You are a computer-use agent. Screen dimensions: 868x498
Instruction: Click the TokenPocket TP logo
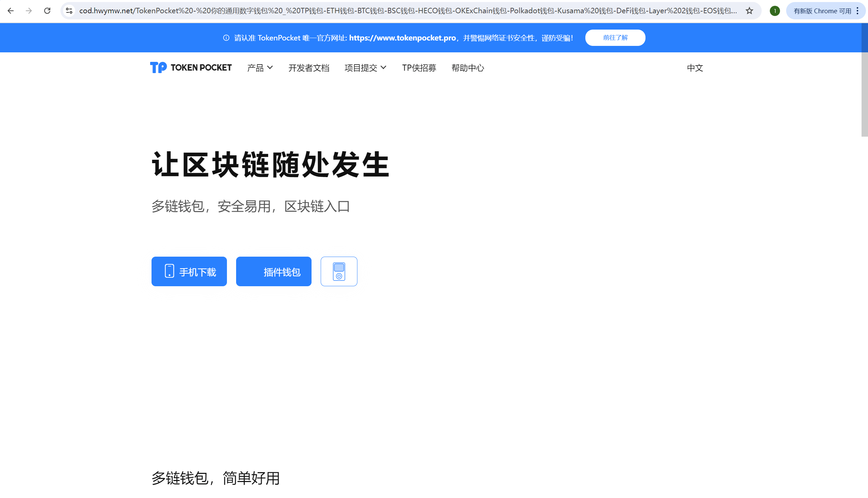pyautogui.click(x=190, y=67)
